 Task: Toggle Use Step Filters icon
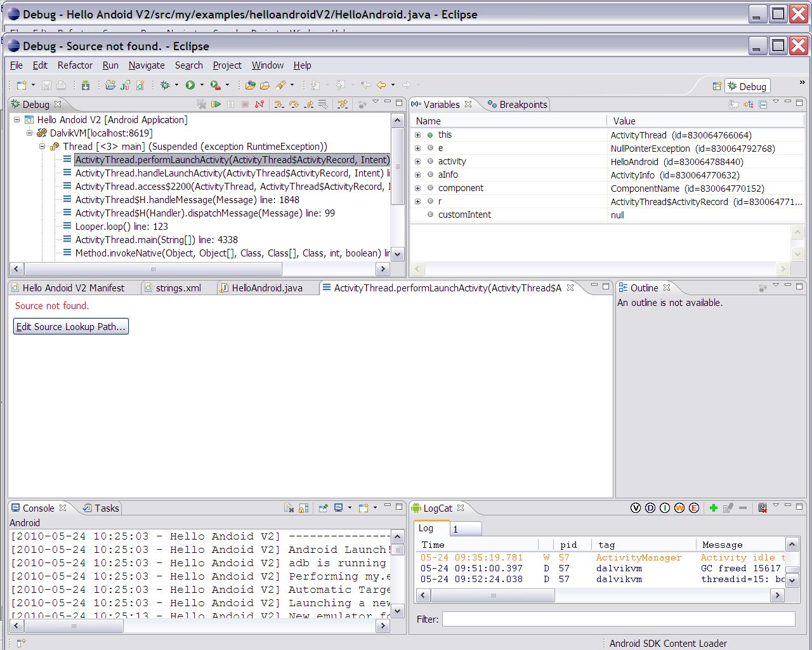point(343,104)
